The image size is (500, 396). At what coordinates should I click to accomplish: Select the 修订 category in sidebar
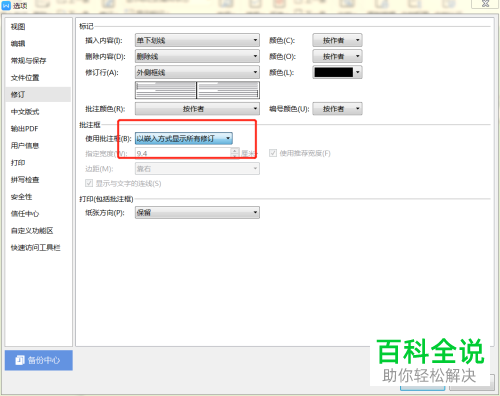(38, 95)
